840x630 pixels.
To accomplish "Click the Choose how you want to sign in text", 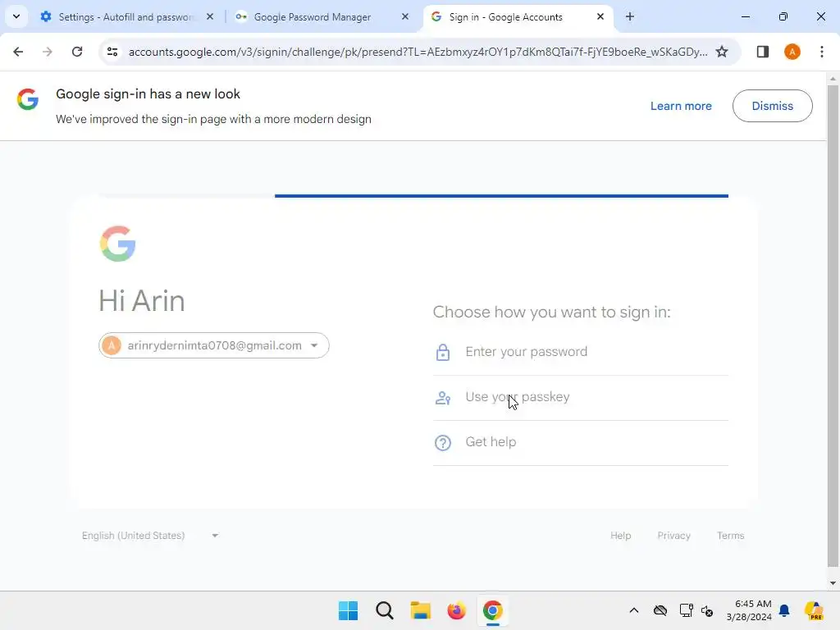I will click(551, 312).
